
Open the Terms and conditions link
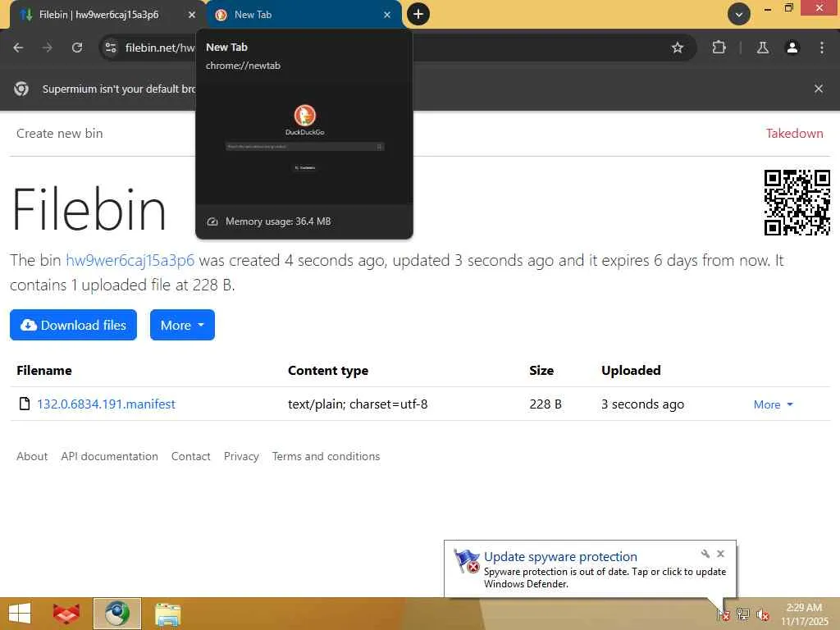pos(326,456)
